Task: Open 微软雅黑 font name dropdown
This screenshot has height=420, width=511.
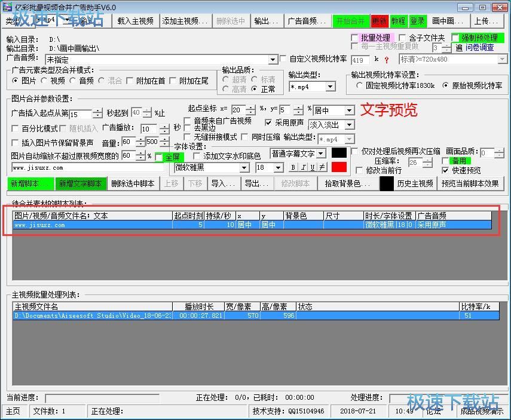Action: click(244, 168)
